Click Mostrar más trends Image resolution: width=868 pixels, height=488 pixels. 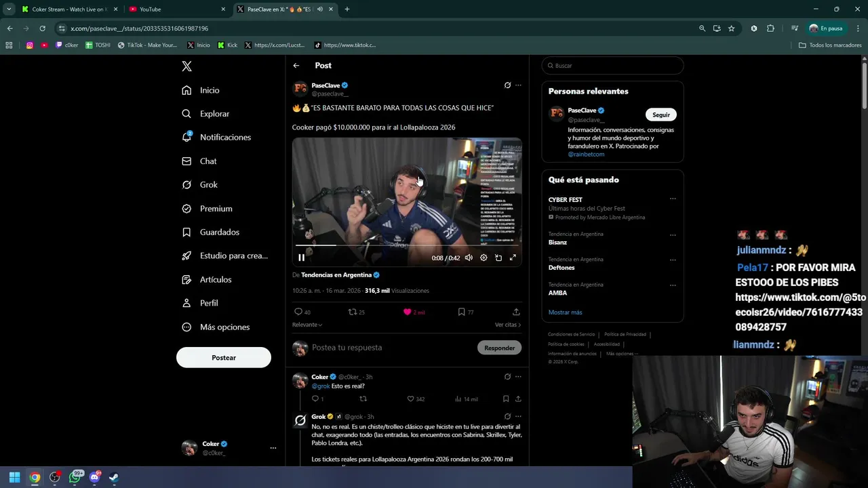(x=565, y=312)
